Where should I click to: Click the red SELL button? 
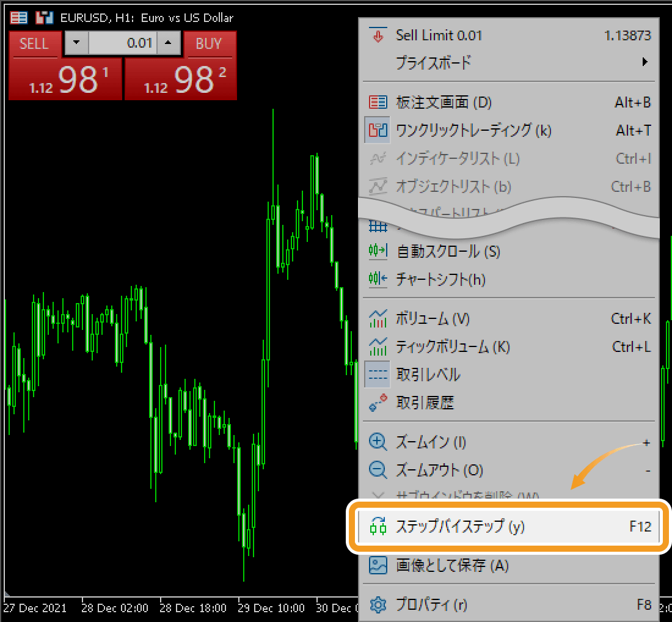click(34, 44)
